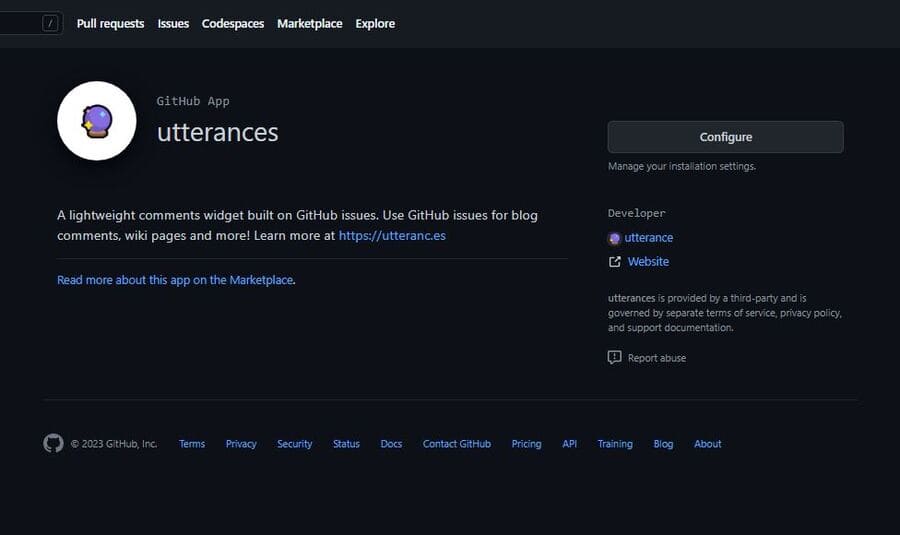The image size is (900, 535).
Task: Open the Blog footer link
Action: (x=663, y=444)
